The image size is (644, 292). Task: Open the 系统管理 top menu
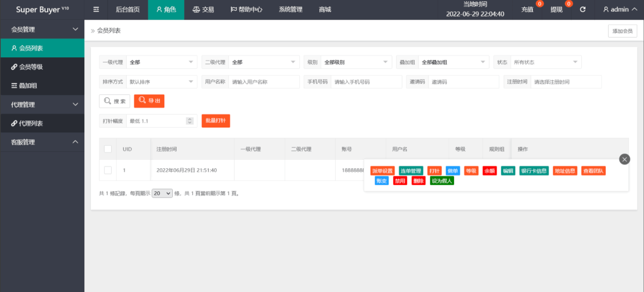(x=290, y=10)
